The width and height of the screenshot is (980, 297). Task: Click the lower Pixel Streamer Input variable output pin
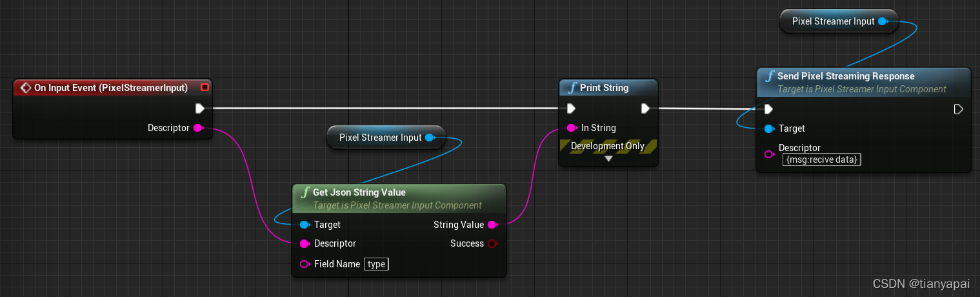[430, 137]
